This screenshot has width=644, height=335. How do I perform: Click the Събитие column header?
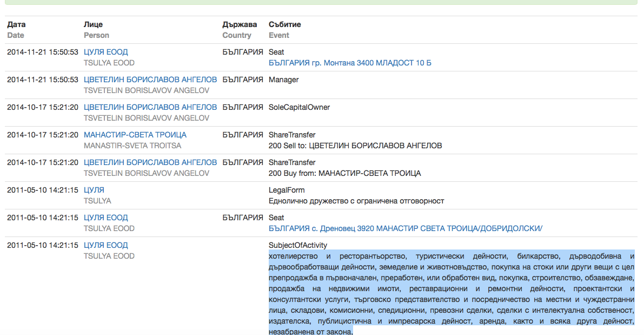285,24
